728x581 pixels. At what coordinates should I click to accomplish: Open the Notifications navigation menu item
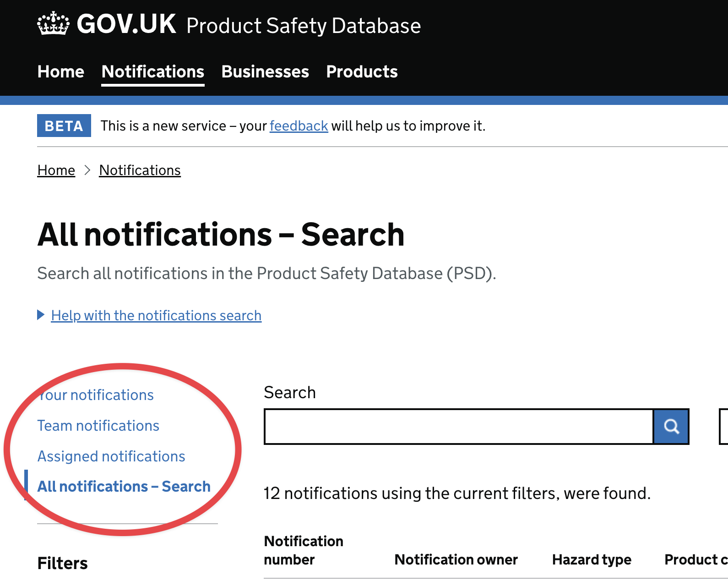point(152,71)
